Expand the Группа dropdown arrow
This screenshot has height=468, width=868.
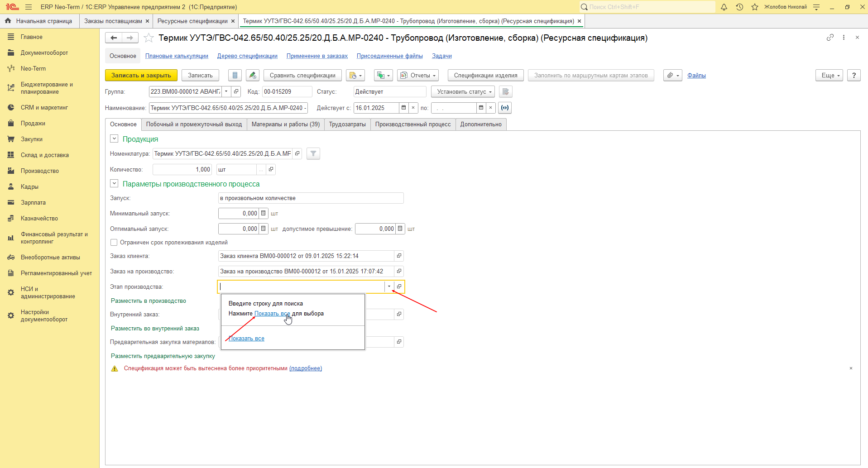[226, 91]
